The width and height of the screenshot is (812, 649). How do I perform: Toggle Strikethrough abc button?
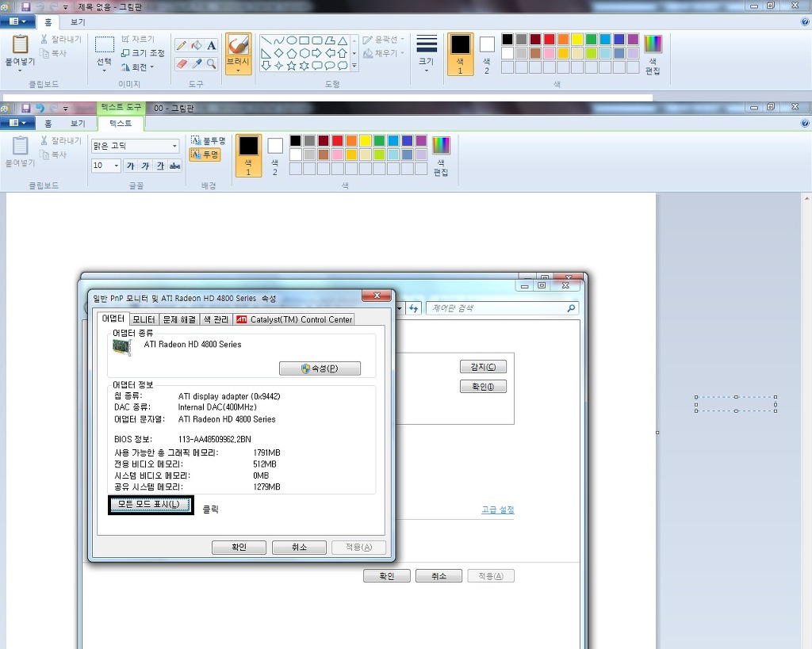click(175, 166)
